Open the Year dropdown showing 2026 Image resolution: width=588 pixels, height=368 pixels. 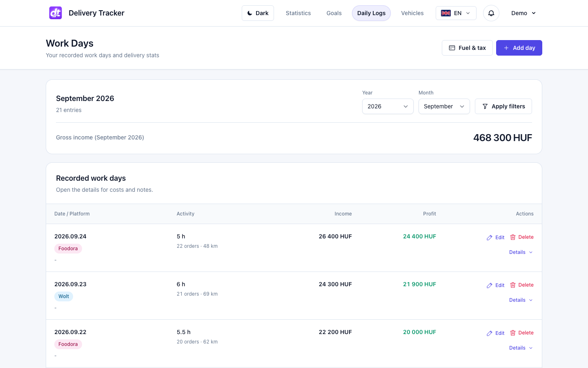click(x=388, y=106)
